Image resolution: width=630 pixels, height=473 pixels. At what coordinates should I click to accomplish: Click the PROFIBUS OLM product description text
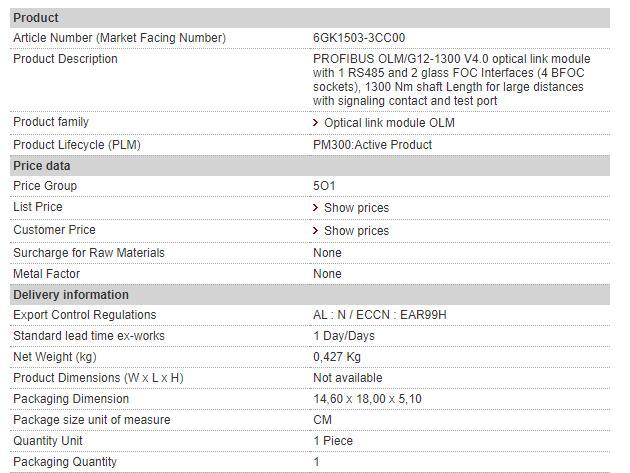pos(451,80)
